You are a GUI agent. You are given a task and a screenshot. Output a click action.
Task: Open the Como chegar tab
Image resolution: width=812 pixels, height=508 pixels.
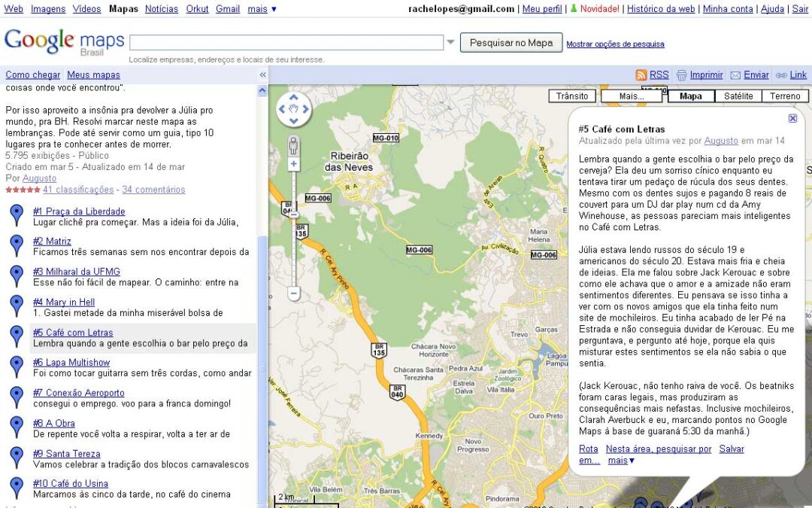tap(32, 75)
